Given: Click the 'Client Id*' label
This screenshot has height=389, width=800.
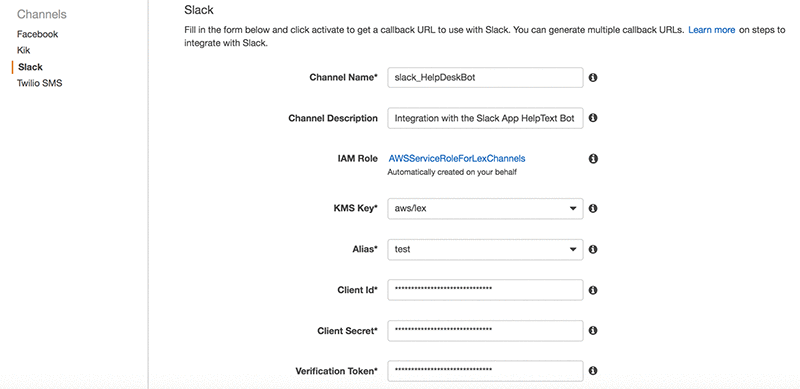Looking at the screenshot, I should tap(357, 290).
